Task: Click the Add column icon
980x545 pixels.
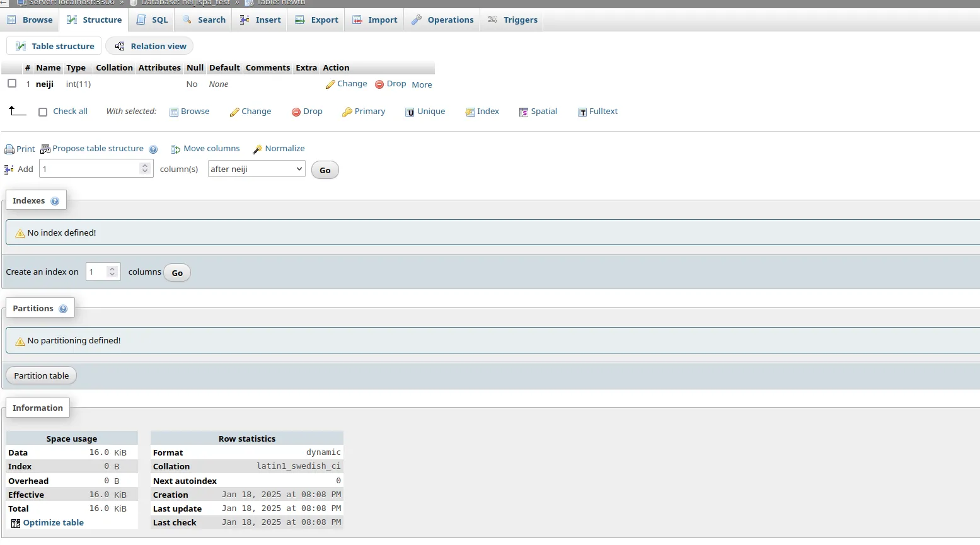Action: pos(9,169)
